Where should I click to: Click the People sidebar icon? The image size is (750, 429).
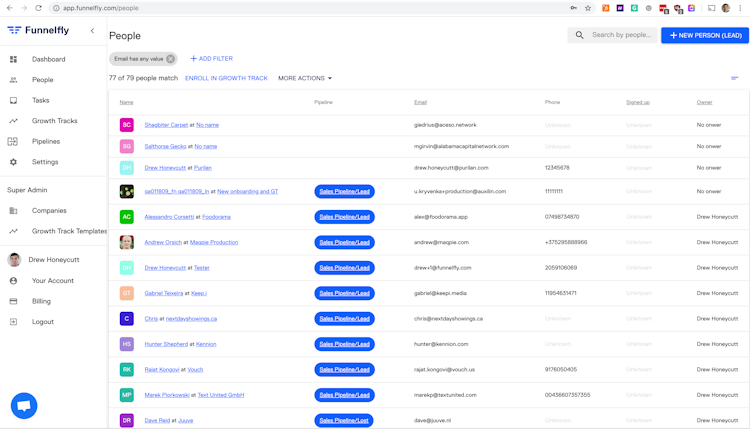tap(13, 80)
